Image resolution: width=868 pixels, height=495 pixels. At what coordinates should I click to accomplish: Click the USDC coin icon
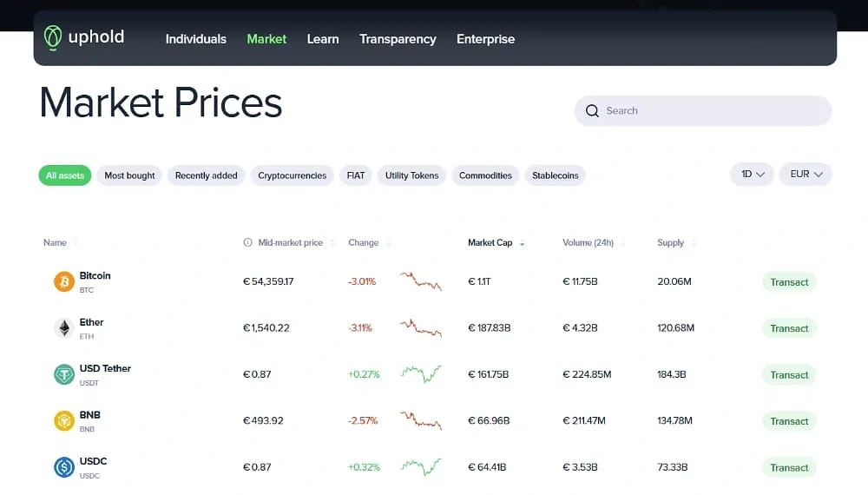coord(64,467)
